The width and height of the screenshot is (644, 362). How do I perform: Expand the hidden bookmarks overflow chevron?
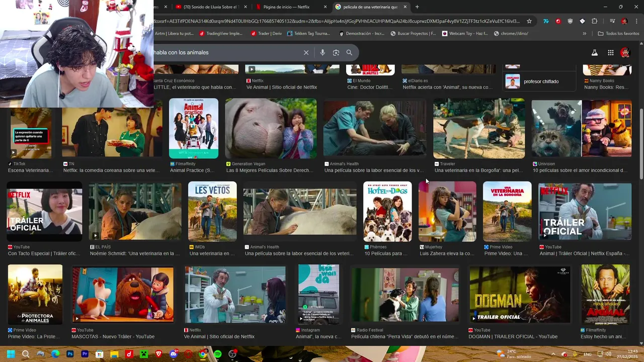click(584, 34)
